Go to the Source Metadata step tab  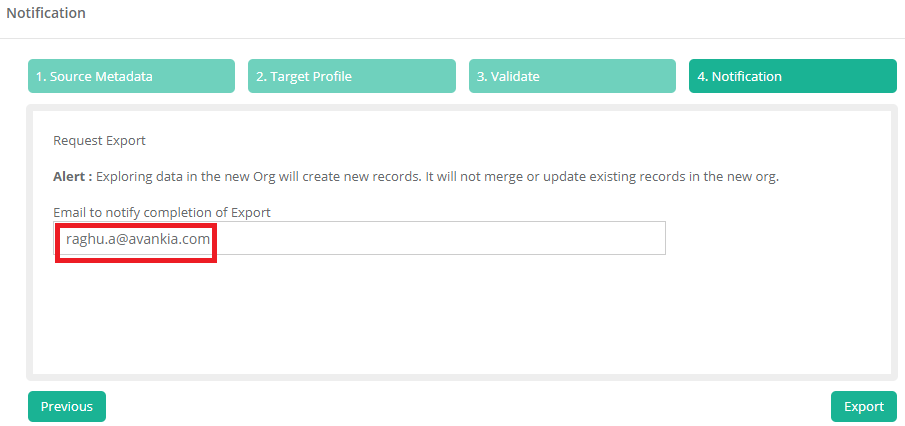(x=131, y=76)
